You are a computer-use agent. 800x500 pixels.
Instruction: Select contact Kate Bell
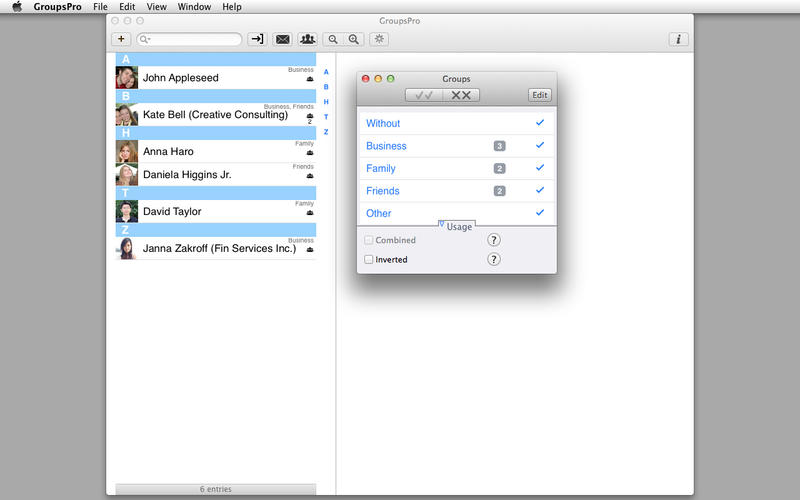(214, 115)
